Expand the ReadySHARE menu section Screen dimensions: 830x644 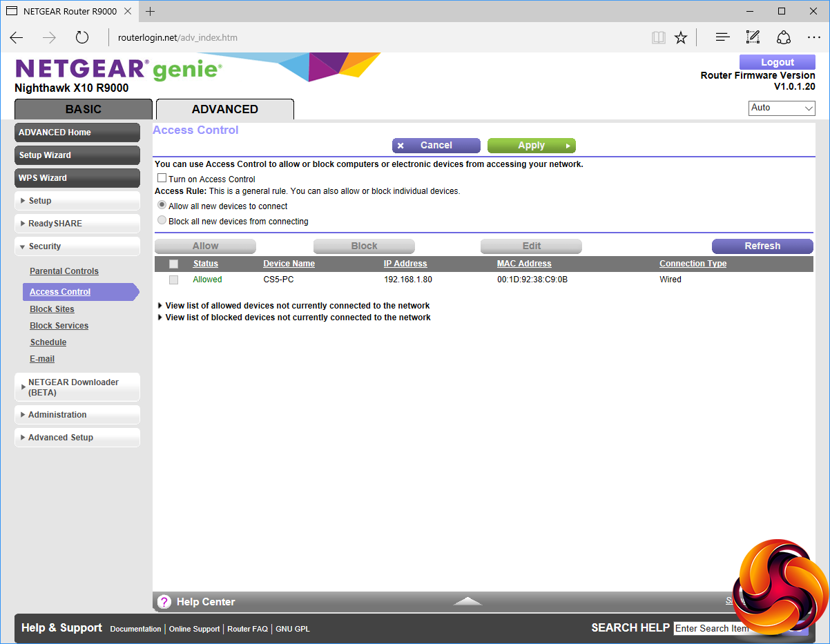77,224
